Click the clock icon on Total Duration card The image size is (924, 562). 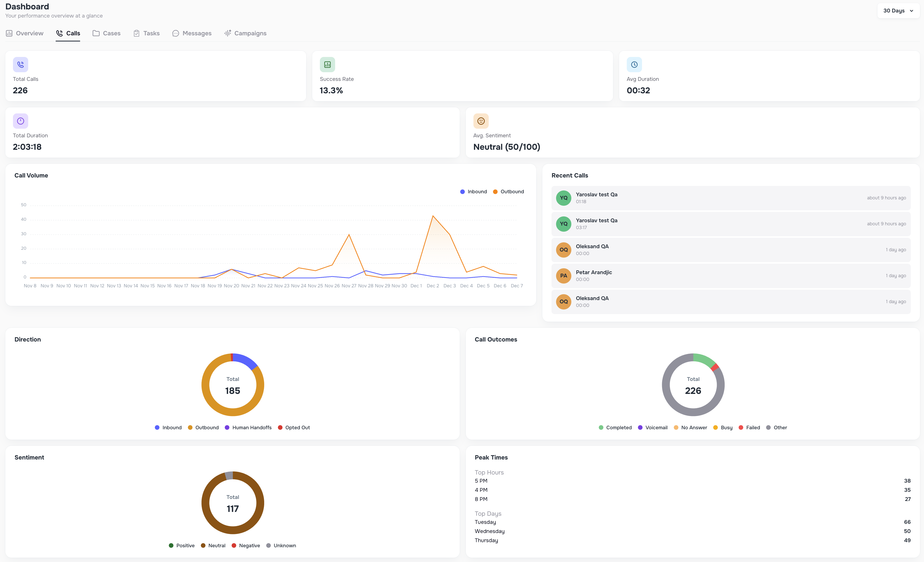point(20,121)
